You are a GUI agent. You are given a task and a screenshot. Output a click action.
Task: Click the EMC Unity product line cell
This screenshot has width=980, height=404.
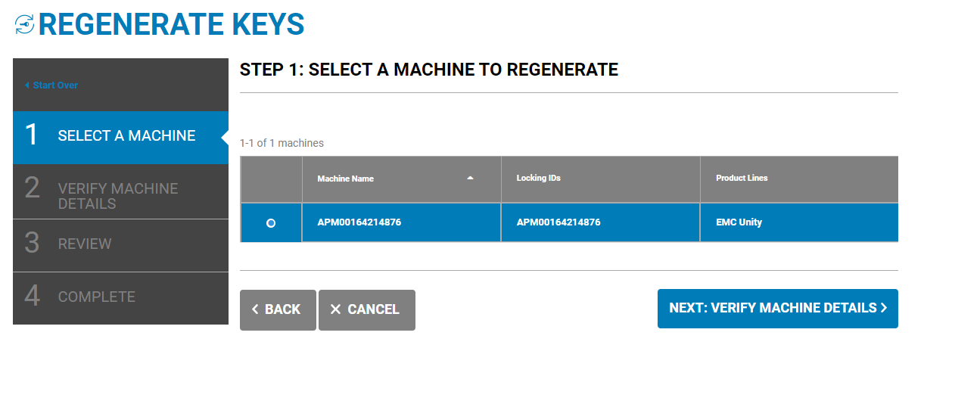(x=739, y=222)
